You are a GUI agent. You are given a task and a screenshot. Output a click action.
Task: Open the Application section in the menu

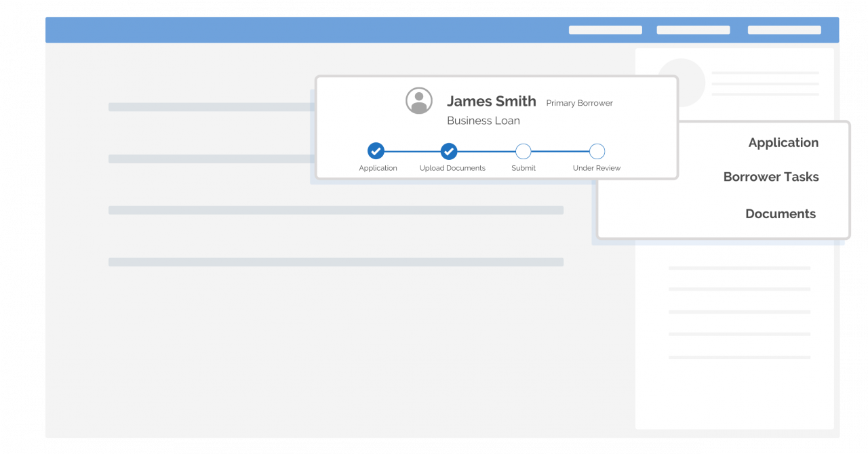coord(783,142)
